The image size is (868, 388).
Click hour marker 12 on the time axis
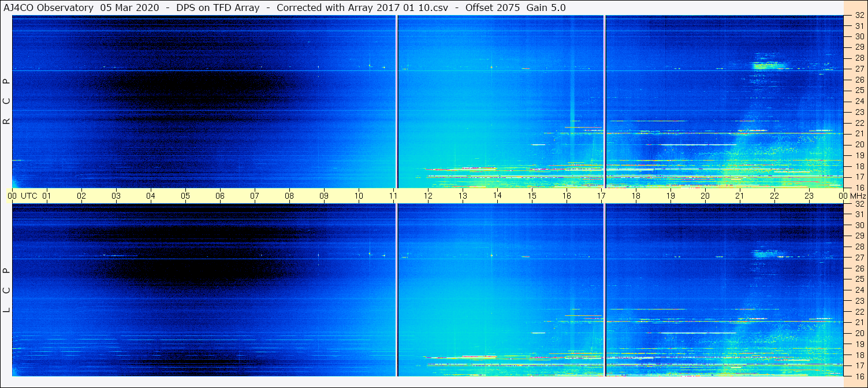coord(428,196)
